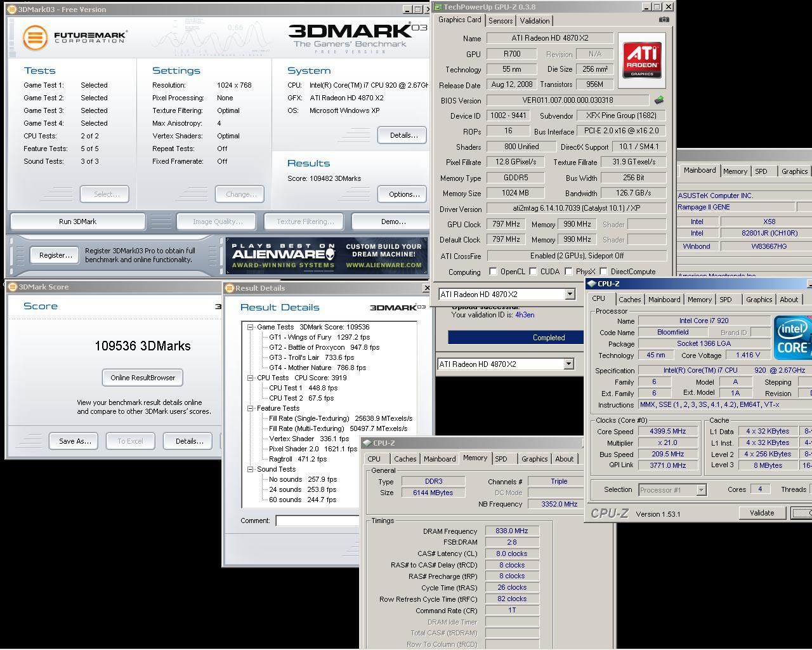Collapse the Feature Tests tree node
The height and width of the screenshot is (650, 812).
click(251, 408)
